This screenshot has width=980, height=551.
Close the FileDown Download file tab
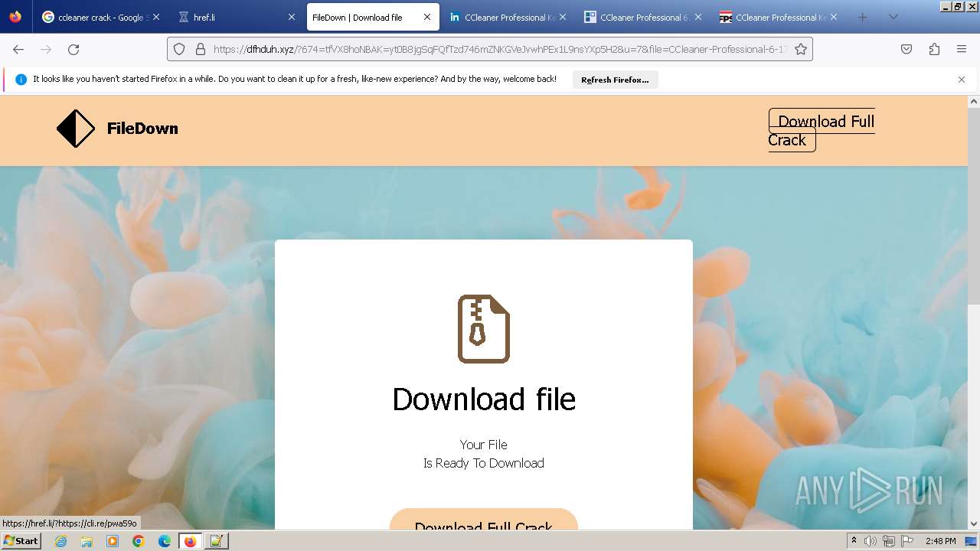pos(427,17)
